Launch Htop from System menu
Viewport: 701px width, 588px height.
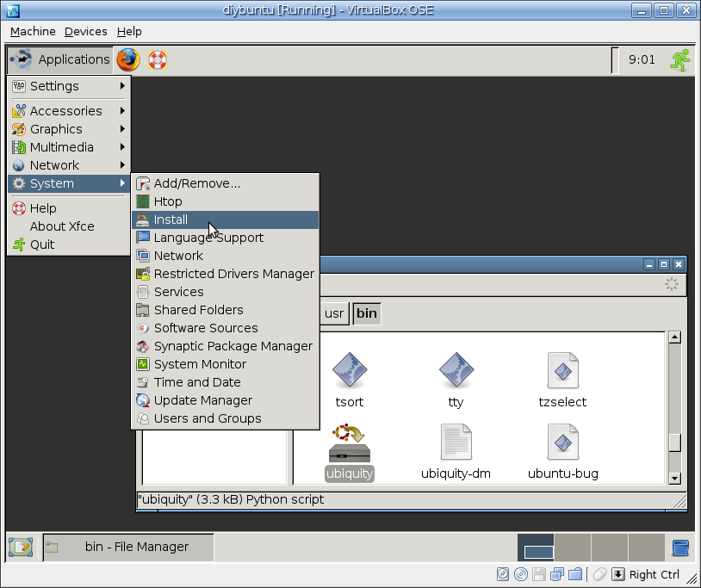click(x=226, y=201)
